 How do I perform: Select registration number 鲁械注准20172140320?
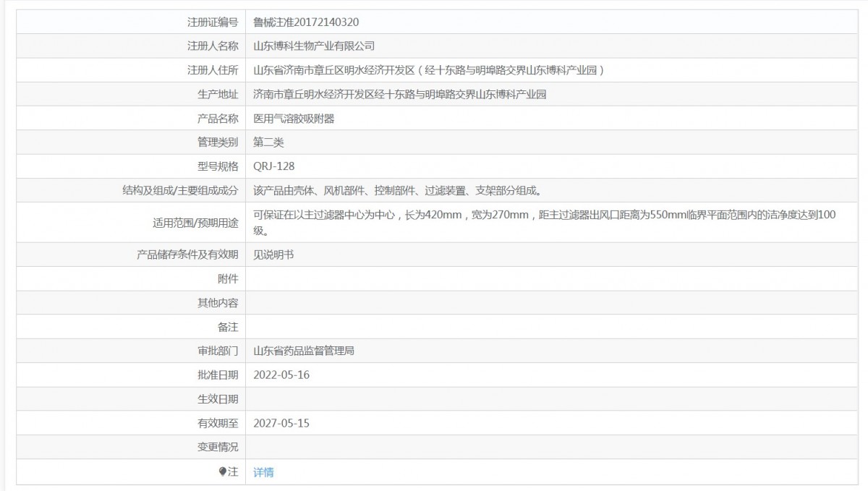coord(306,22)
